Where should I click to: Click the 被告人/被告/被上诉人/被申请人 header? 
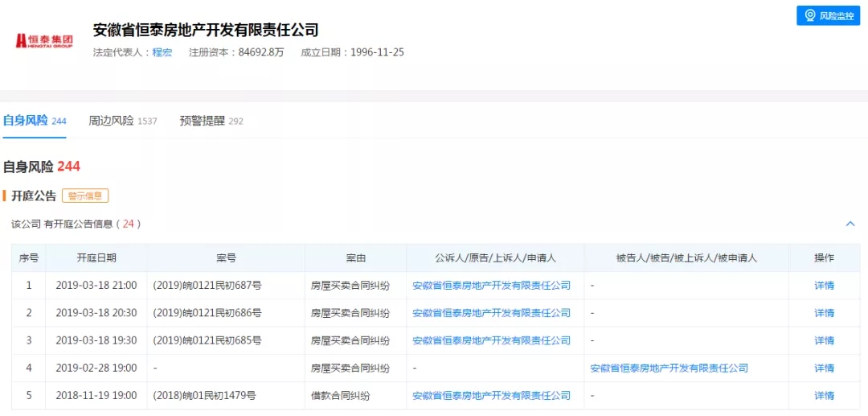pos(686,258)
